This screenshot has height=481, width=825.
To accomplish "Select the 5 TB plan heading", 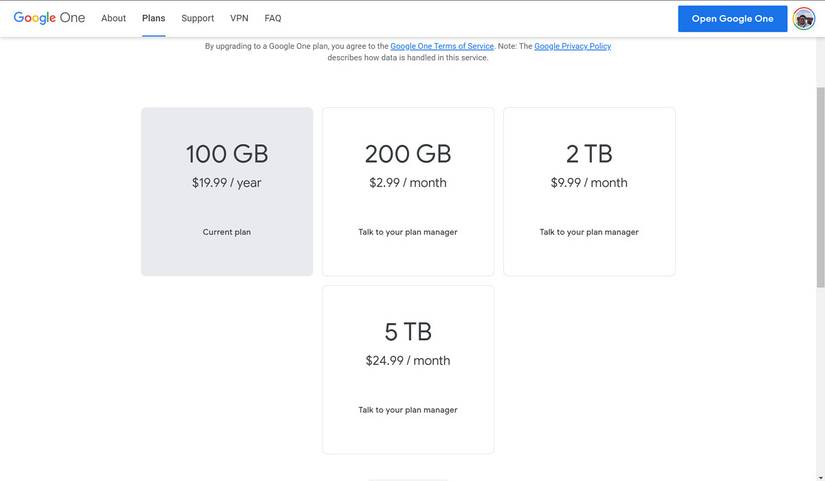I will coord(408,332).
